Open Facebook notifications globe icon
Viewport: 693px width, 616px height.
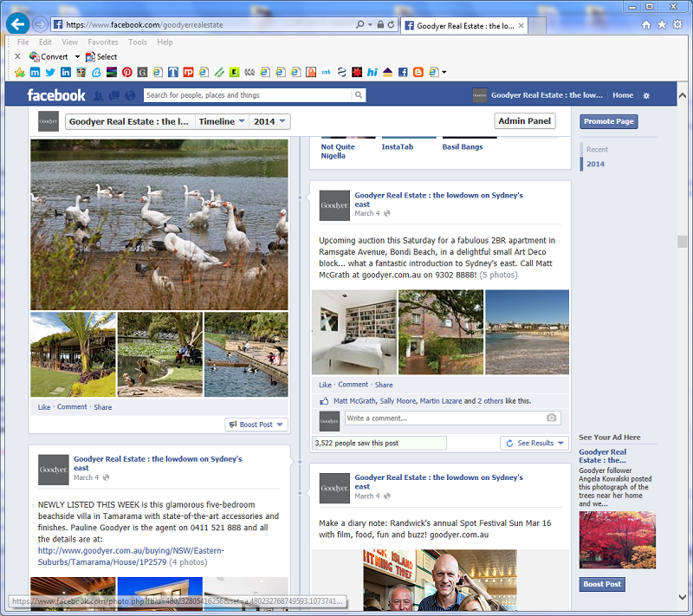pyautogui.click(x=130, y=95)
